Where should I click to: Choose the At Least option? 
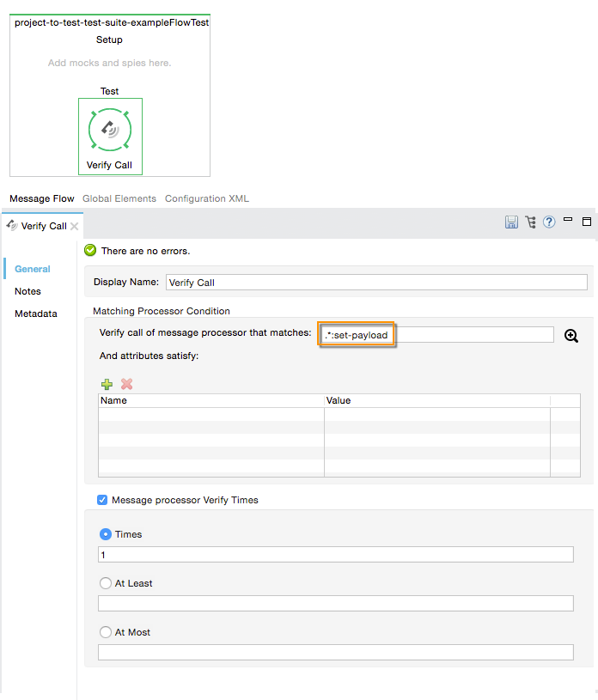point(105,583)
